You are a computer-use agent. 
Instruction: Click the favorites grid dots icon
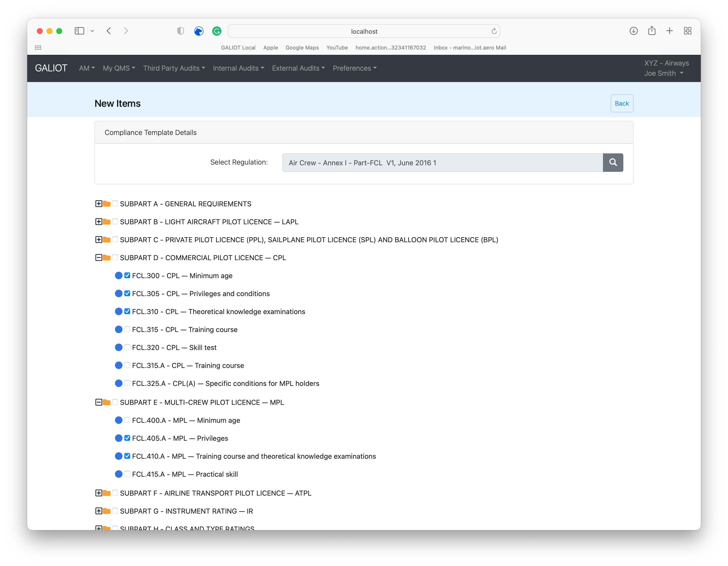pos(38,48)
